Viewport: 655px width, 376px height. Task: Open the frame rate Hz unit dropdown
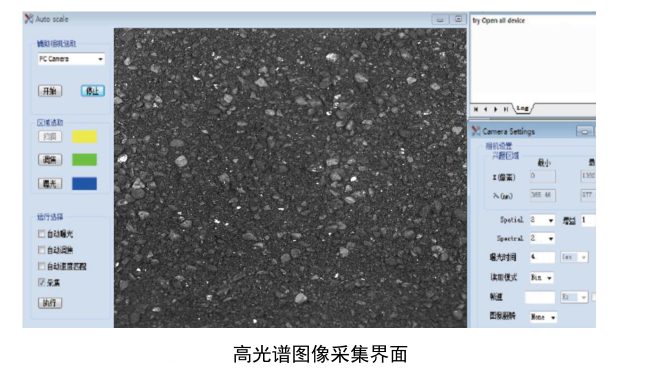tap(574, 297)
